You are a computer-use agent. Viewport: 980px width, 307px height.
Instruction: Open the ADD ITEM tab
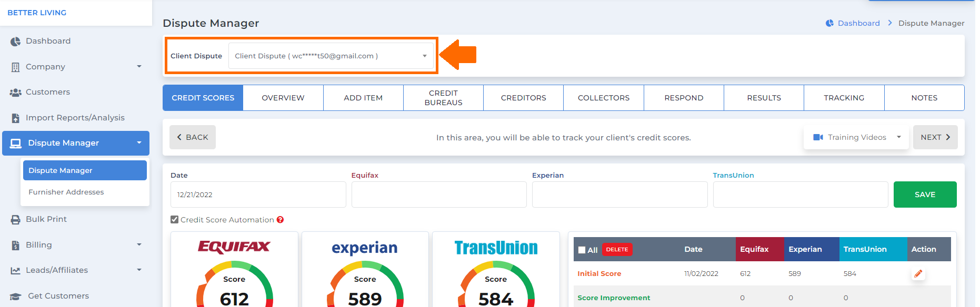click(x=363, y=98)
